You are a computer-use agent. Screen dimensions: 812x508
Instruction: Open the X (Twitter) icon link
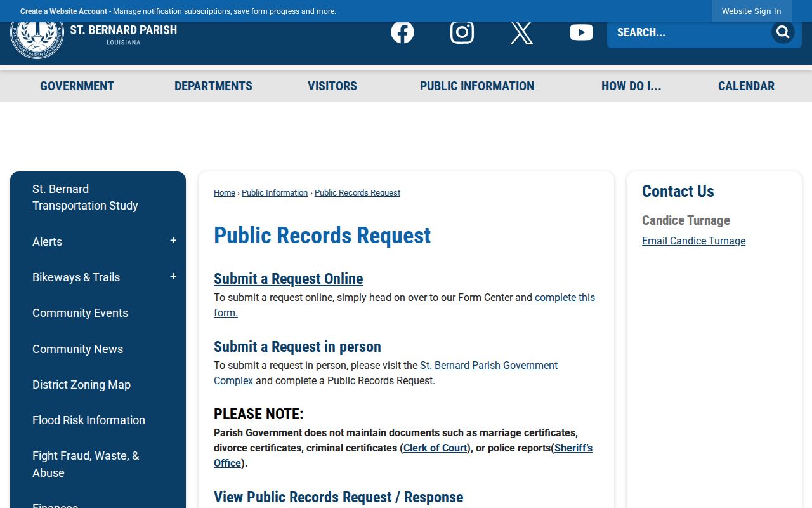click(521, 32)
